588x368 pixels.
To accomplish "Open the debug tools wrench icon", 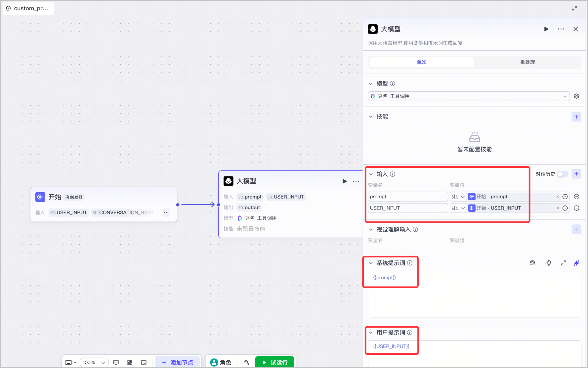I will click(x=247, y=362).
